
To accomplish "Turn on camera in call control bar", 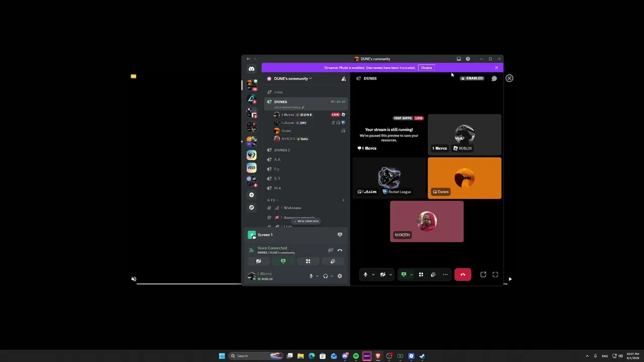I will (383, 275).
